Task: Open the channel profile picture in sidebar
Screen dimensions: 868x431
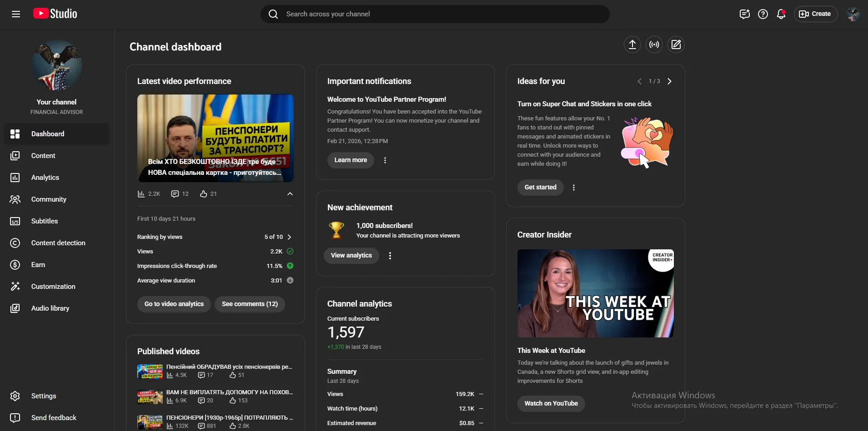Action: tap(57, 65)
